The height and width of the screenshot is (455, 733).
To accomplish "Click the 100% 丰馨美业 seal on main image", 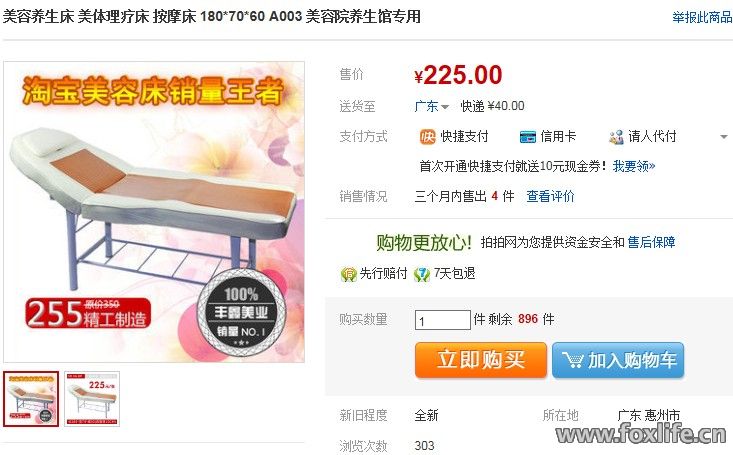I will pyautogui.click(x=241, y=313).
